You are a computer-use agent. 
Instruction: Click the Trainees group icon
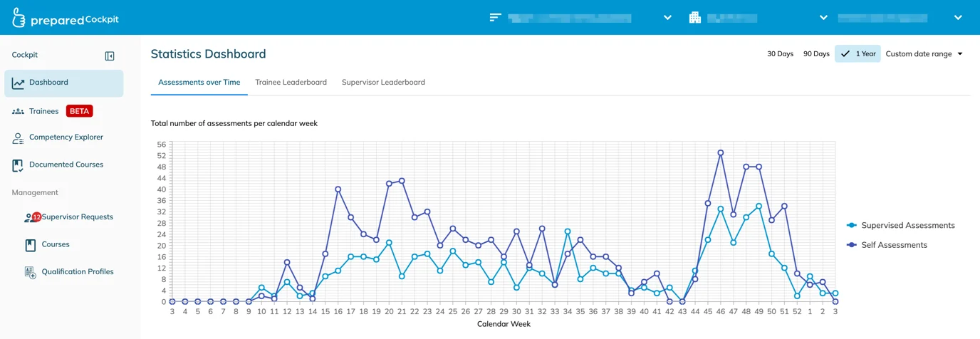coord(19,111)
